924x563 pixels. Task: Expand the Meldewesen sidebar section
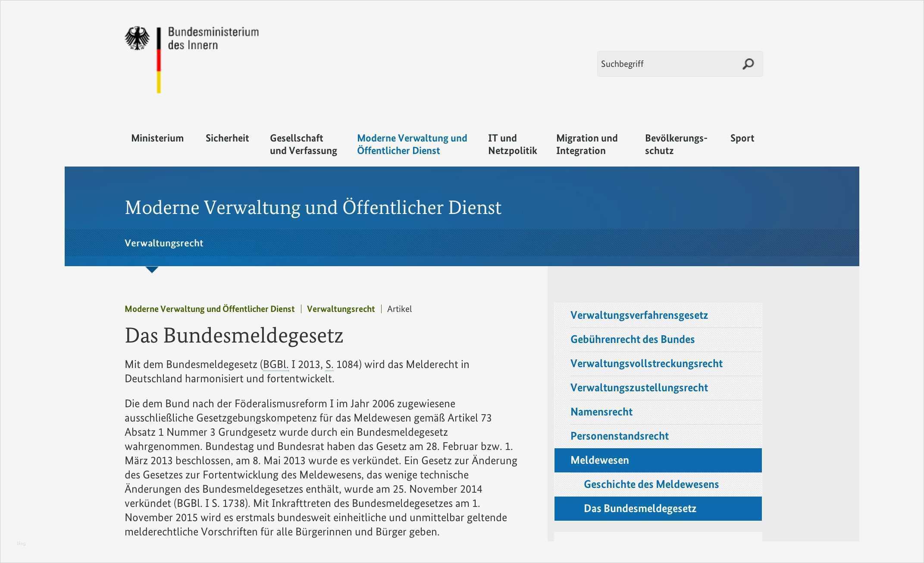tap(599, 460)
